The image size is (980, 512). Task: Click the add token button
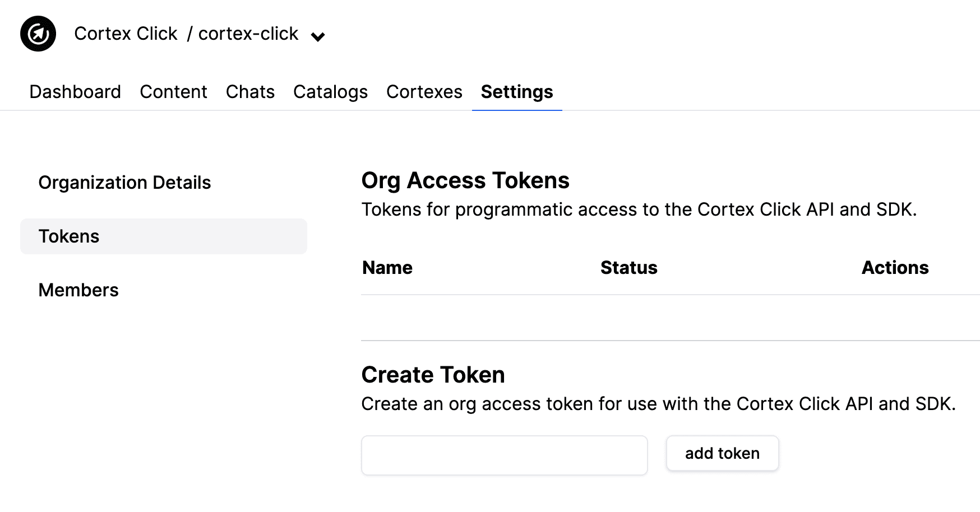(x=722, y=453)
